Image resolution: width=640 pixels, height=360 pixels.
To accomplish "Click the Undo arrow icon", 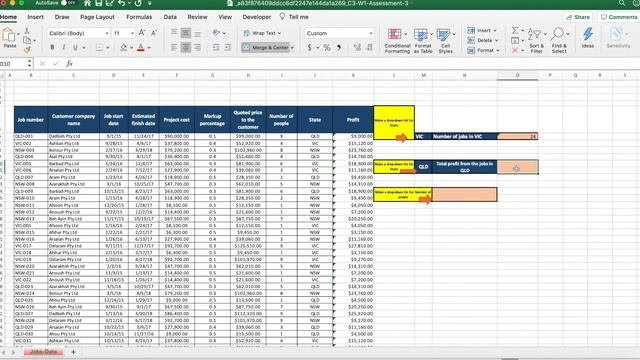I will pyautogui.click(x=122, y=3).
